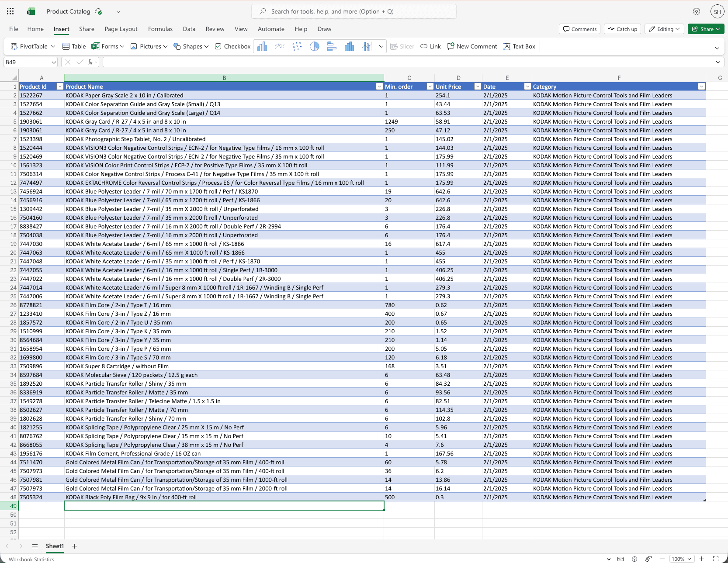Toggle full screen mode
728x563 pixels.
(x=716, y=559)
